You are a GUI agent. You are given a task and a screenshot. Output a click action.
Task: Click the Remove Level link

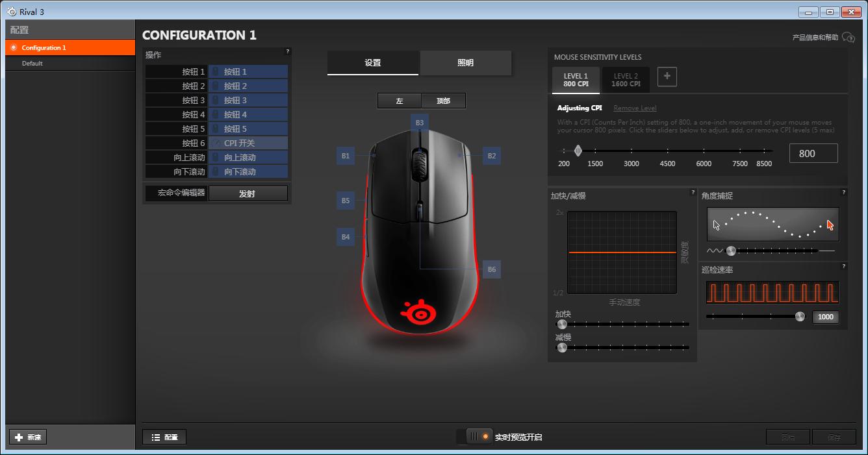pos(634,107)
